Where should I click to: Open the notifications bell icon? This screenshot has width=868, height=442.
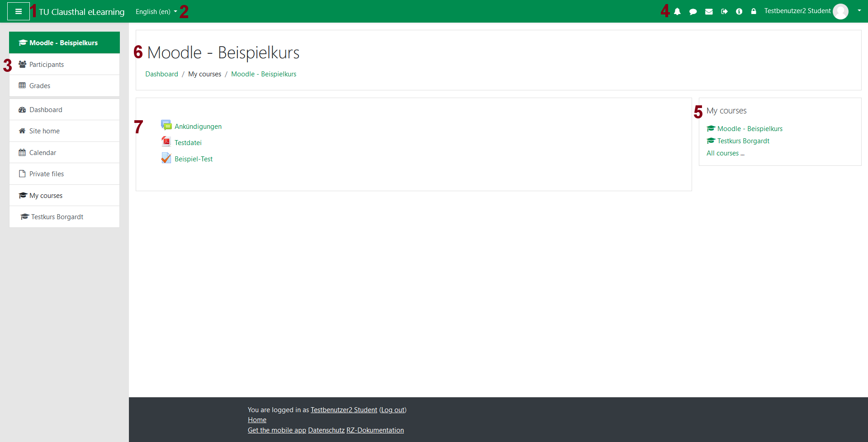pos(677,12)
